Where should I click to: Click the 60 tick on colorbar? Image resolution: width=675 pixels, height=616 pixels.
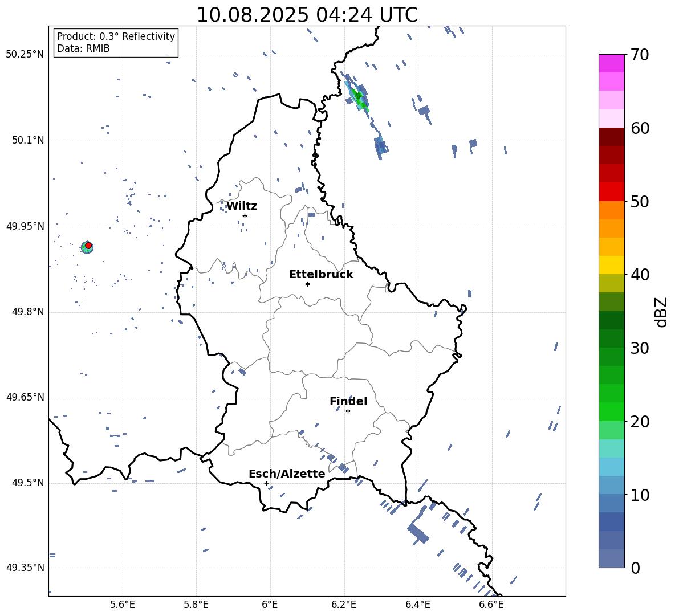[x=640, y=128]
